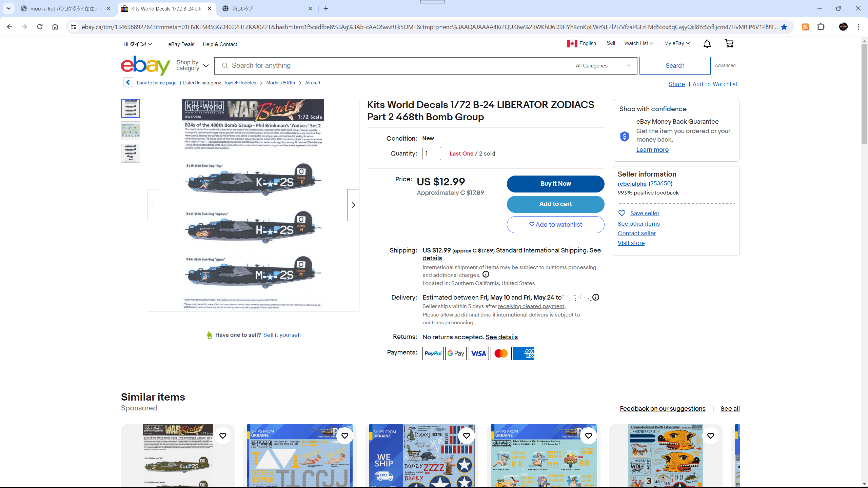Open the shopping cart icon
Viewport: 868px width, 488px height.
[x=729, y=43]
